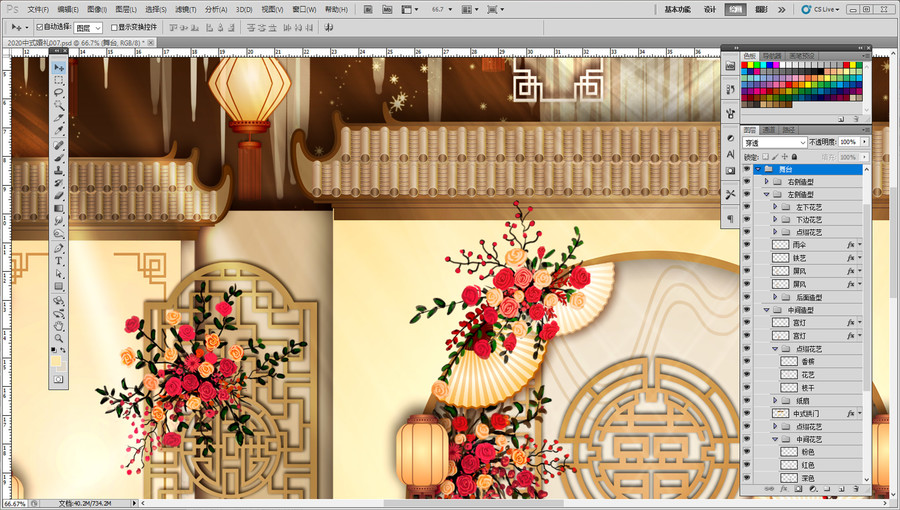This screenshot has height=510, width=900.
Task: Open the Character panel icon (A) in the dock
Action: pos(730,154)
